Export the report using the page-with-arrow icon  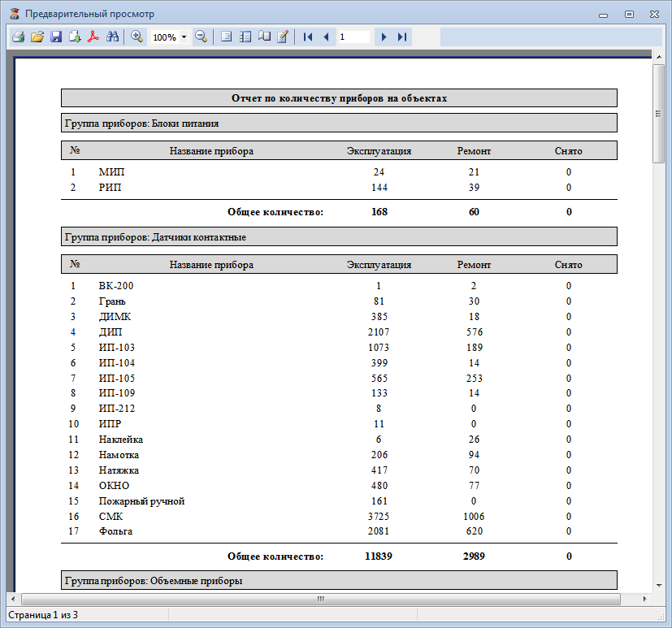(x=75, y=37)
